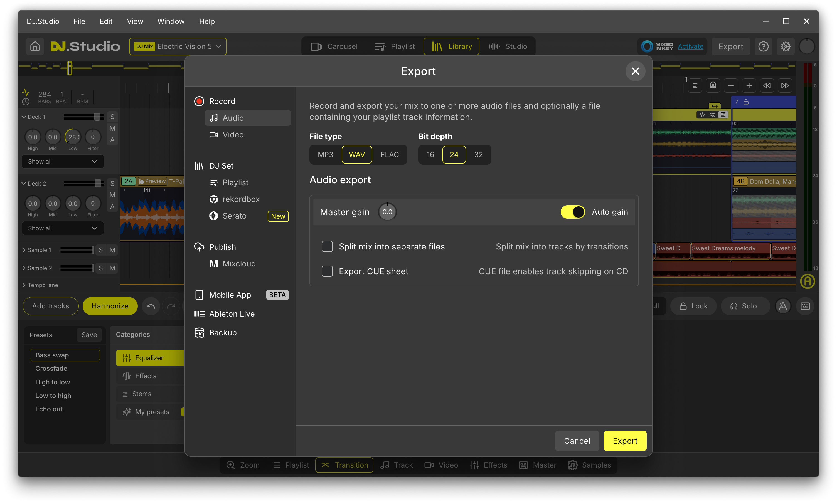Select rekordbox under DJ Set
Screen dimensions: 837x504
click(x=241, y=199)
